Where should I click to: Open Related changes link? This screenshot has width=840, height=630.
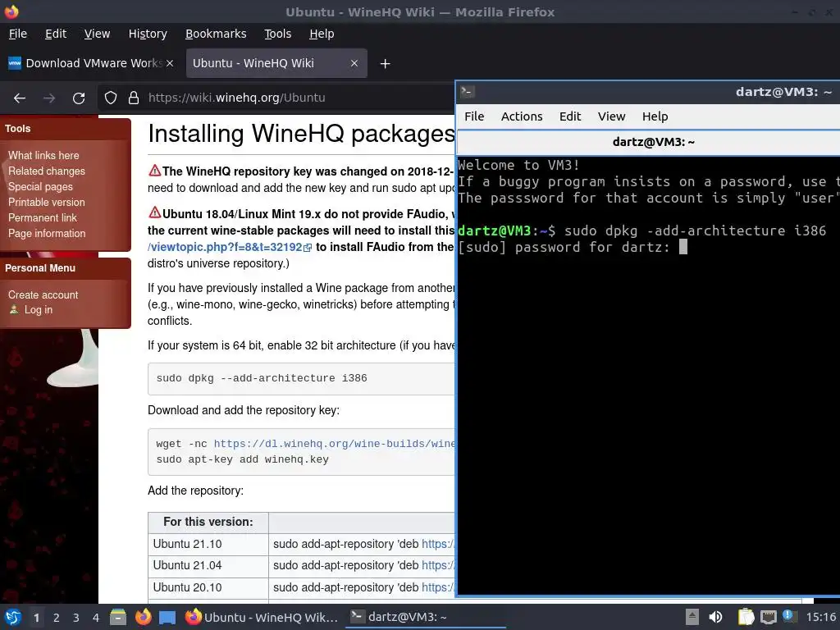pos(47,171)
